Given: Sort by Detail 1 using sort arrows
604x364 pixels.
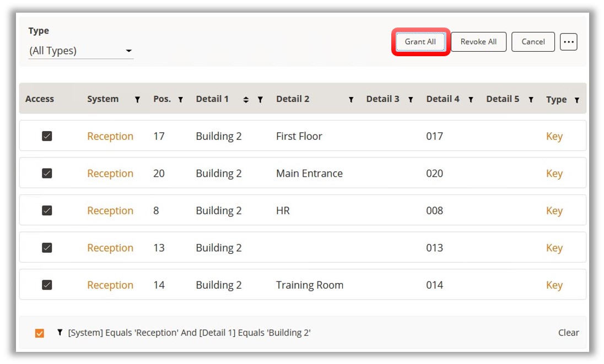Looking at the screenshot, I should point(246,100).
